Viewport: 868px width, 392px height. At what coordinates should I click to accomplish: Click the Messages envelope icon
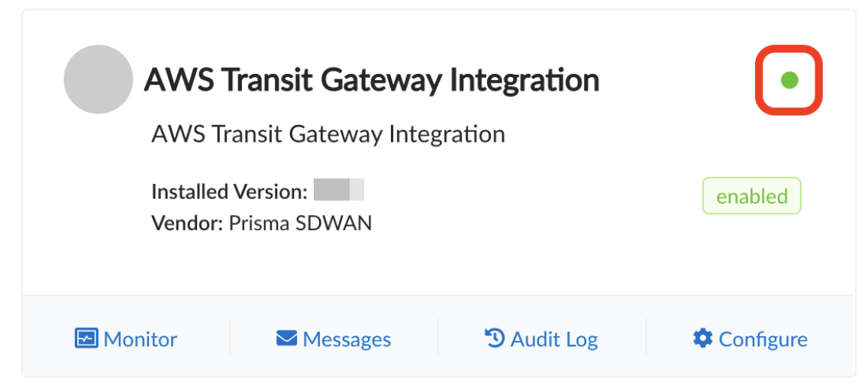click(x=286, y=339)
